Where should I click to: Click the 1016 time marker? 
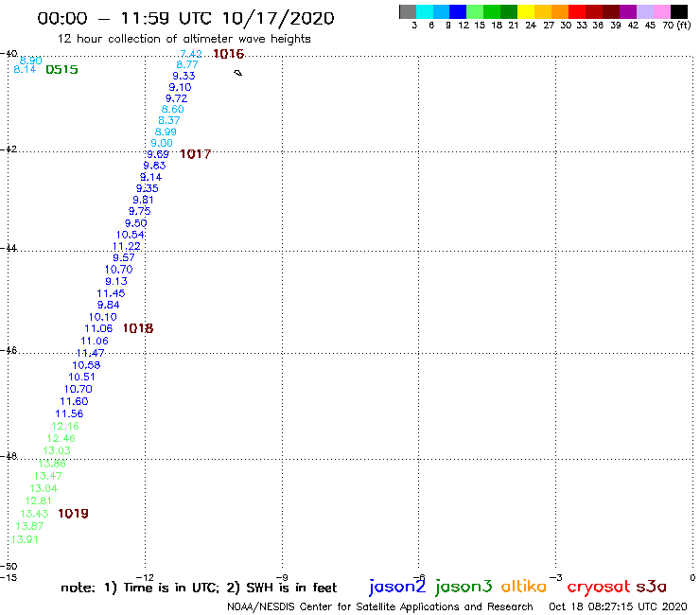click(229, 54)
